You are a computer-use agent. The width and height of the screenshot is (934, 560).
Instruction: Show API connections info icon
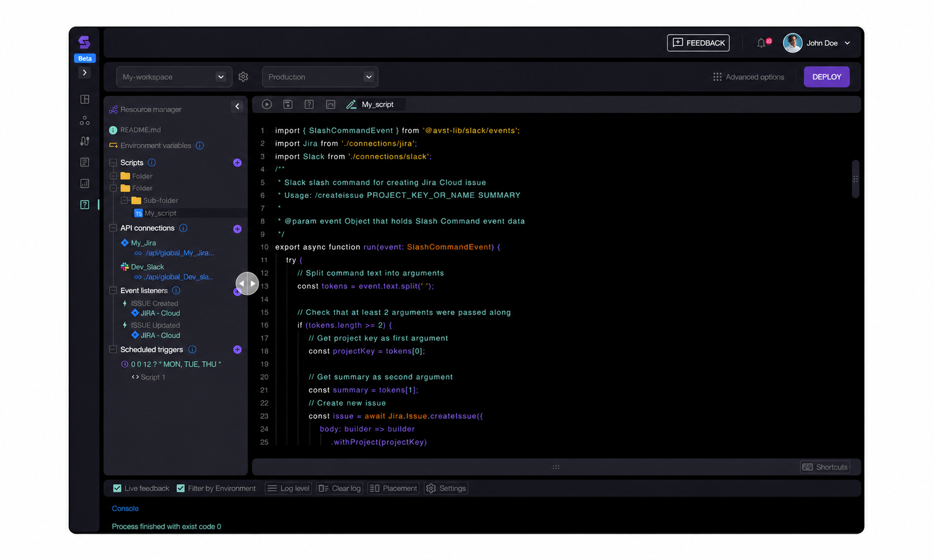pos(183,228)
